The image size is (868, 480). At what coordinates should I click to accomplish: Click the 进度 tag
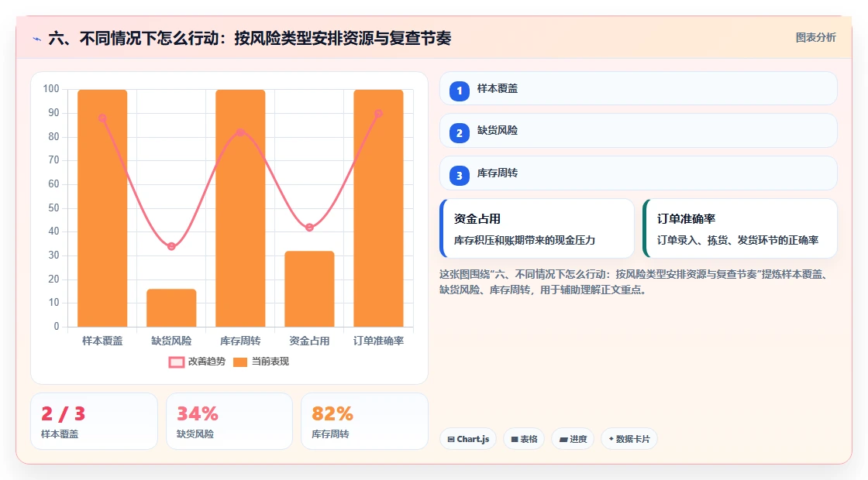pyautogui.click(x=573, y=439)
